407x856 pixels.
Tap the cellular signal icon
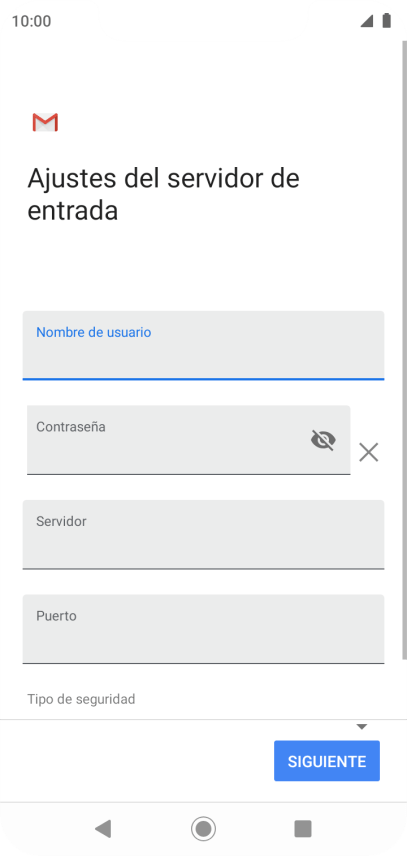(367, 21)
